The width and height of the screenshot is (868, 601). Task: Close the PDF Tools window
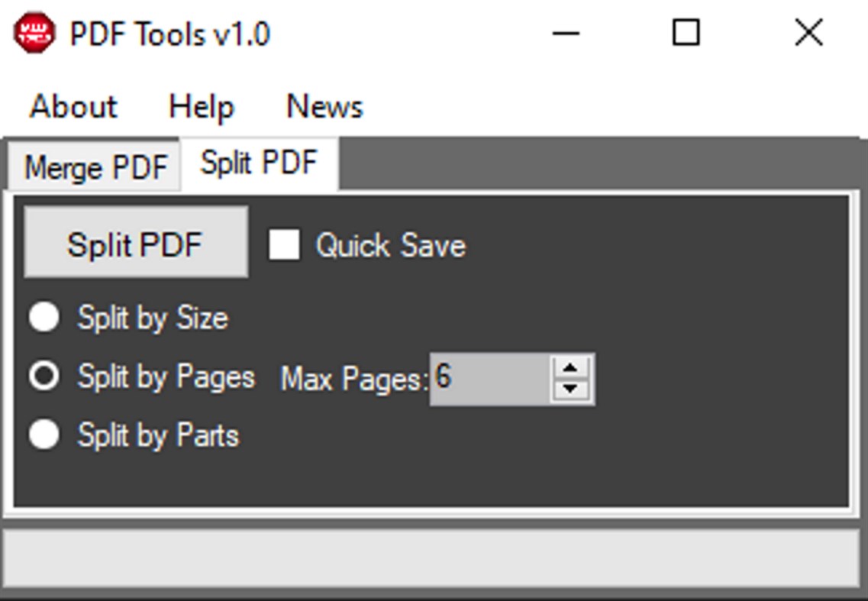click(x=808, y=33)
